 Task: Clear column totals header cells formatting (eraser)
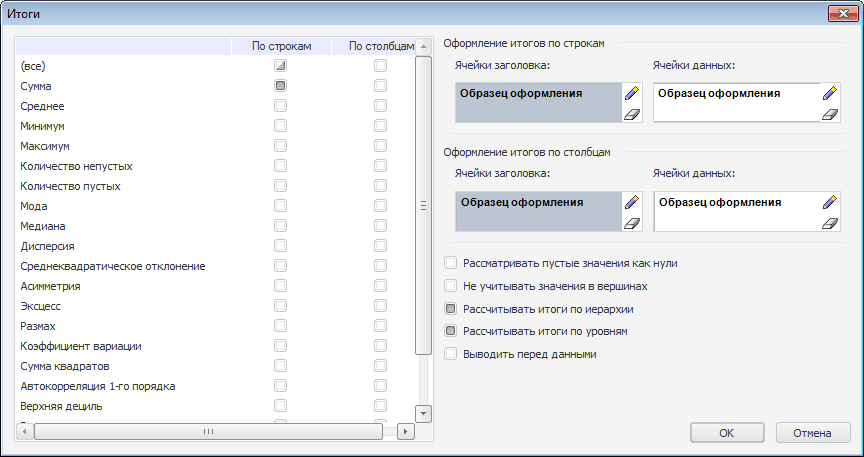tap(631, 224)
